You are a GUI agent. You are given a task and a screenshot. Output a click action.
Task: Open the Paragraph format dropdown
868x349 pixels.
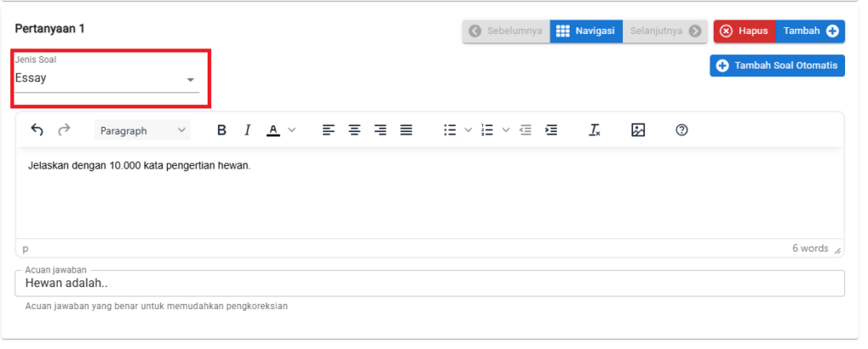coord(142,130)
